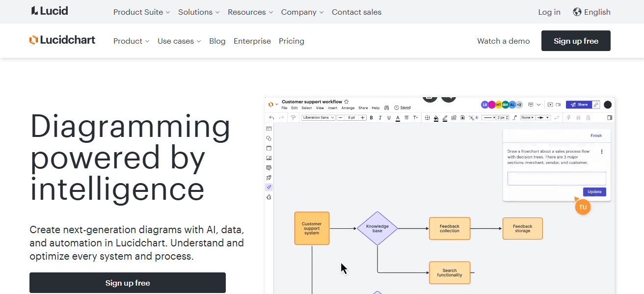The width and height of the screenshot is (644, 294).
Task: Open the text color picker
Action: 398,118
